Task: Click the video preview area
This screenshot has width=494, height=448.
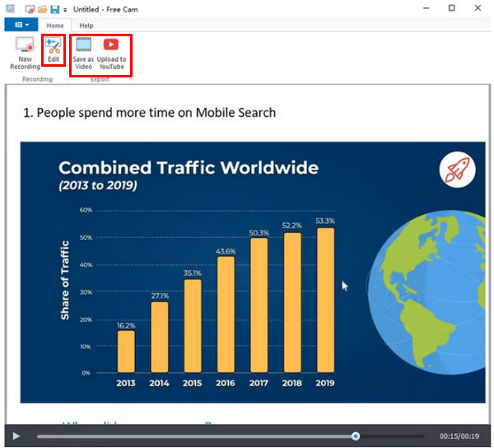Action: pos(248,254)
